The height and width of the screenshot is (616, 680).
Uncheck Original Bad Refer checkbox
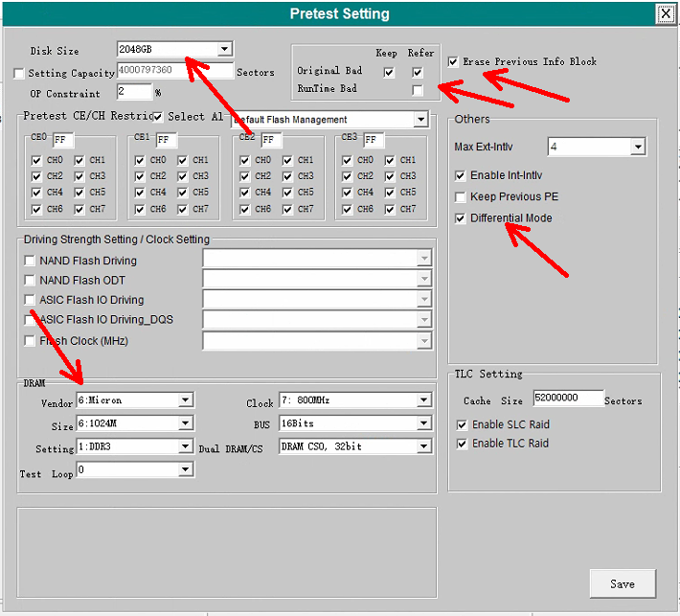point(418,73)
